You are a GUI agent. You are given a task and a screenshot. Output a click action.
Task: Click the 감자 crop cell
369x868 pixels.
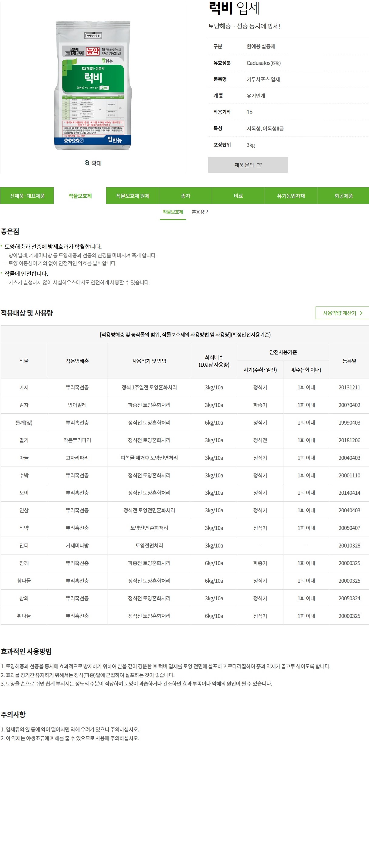pos(24,405)
